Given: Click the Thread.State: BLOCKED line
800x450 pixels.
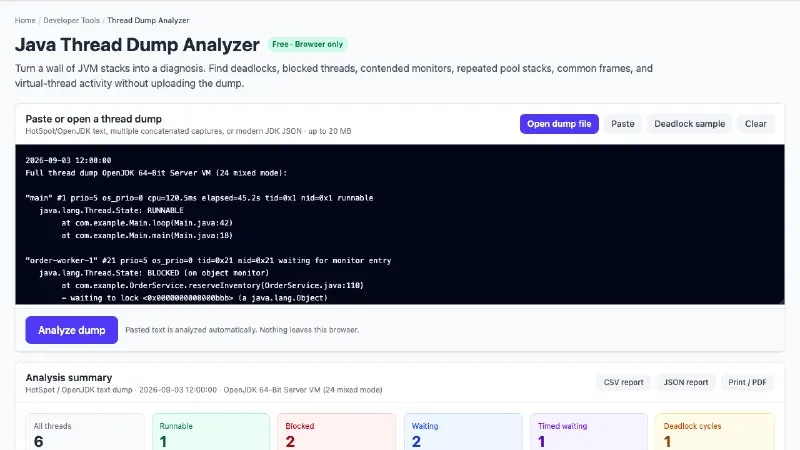Looking at the screenshot, I should click(x=154, y=273).
